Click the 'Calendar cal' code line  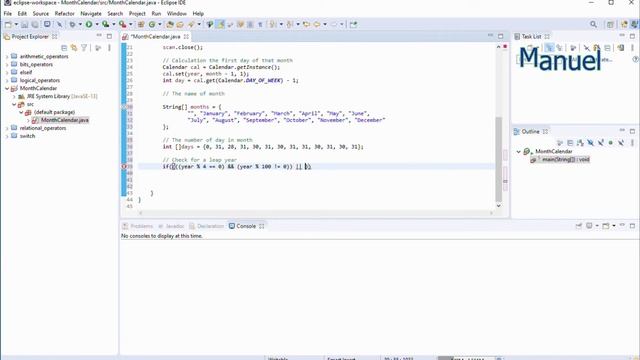point(221,67)
